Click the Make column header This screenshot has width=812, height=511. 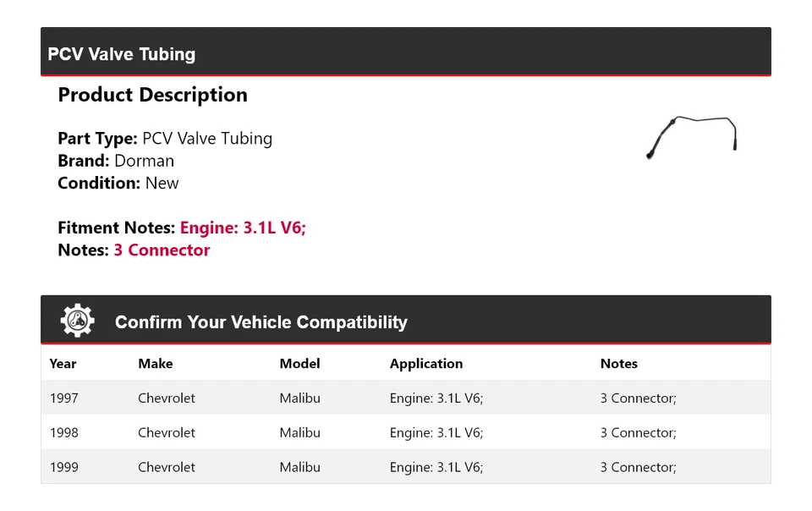(155, 364)
